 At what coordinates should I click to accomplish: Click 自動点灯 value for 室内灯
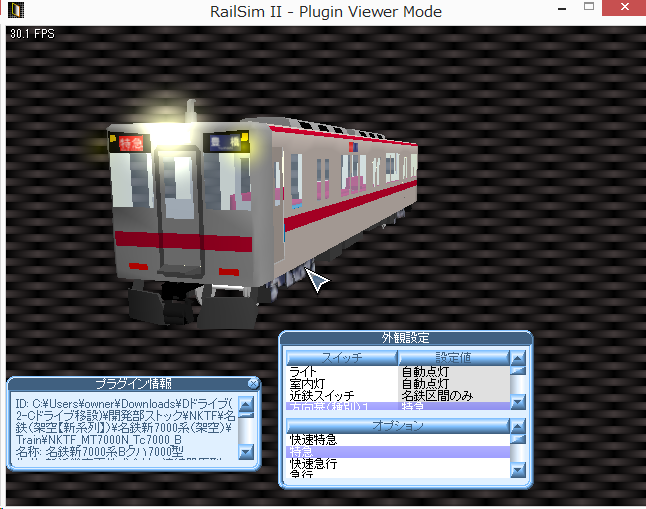tap(425, 384)
